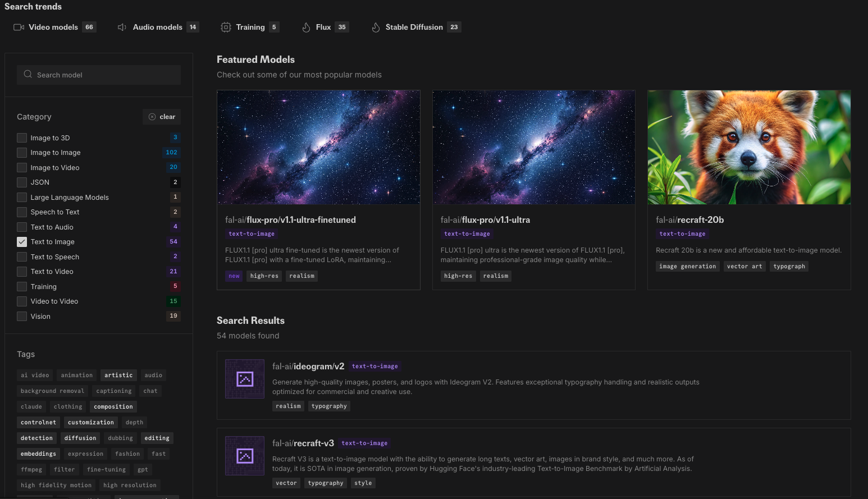Click the ideogram/v2 image placeholder icon

(245, 379)
